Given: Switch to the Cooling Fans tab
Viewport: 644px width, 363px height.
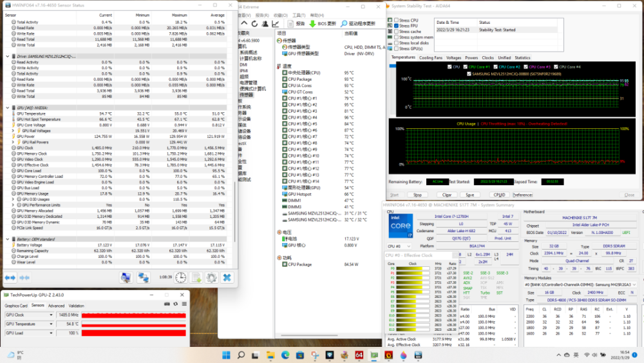Looking at the screenshot, I should [x=431, y=57].
